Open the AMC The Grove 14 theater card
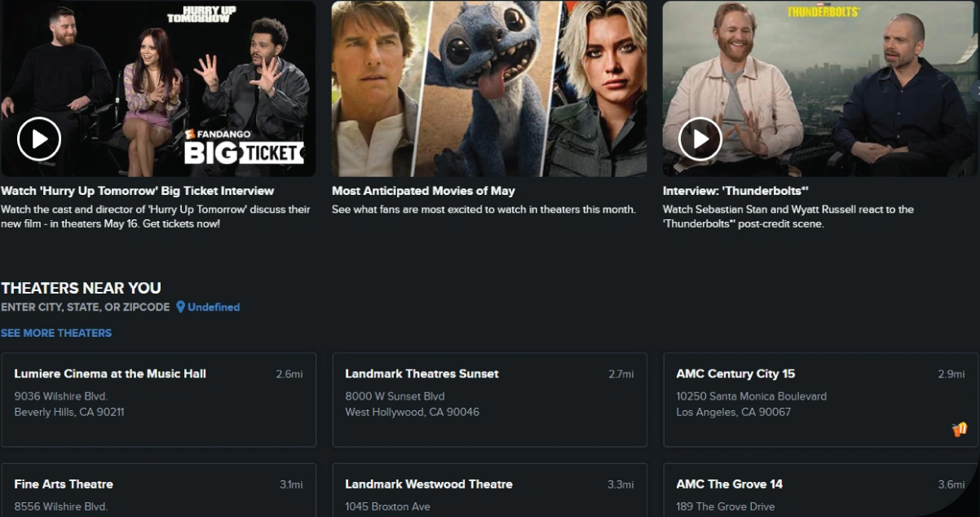Image resolution: width=980 pixels, height=517 pixels. click(729, 484)
